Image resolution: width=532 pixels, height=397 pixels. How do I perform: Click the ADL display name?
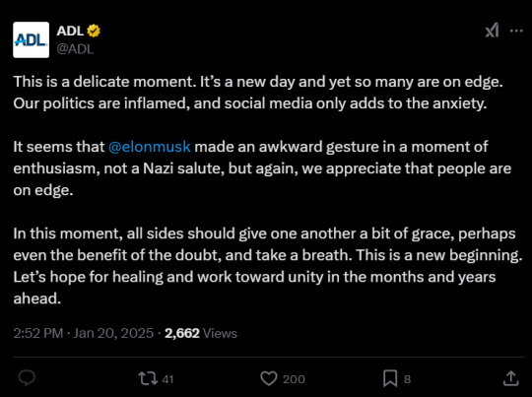(x=70, y=31)
